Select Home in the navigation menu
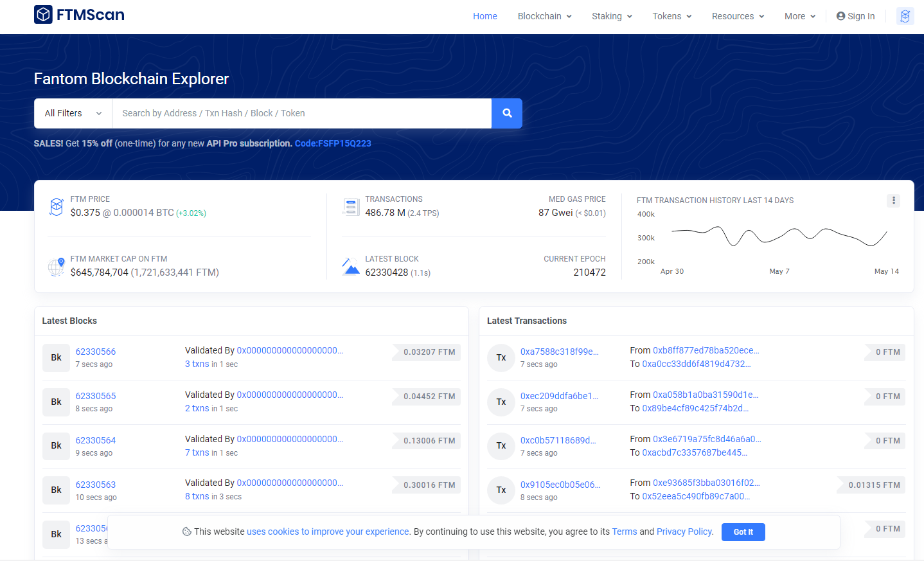This screenshot has width=924, height=563. pyautogui.click(x=484, y=16)
